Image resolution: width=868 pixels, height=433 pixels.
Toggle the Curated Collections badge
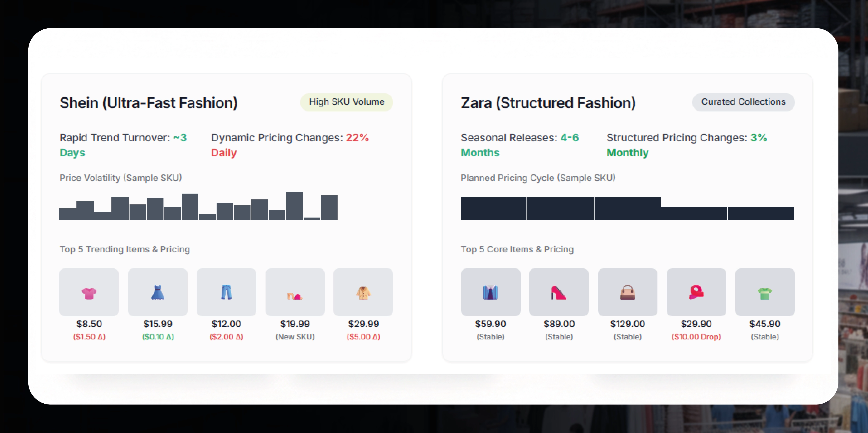[743, 102]
